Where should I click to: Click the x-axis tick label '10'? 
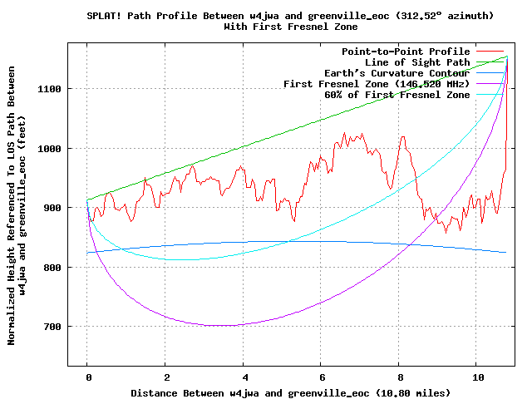tap(478, 377)
